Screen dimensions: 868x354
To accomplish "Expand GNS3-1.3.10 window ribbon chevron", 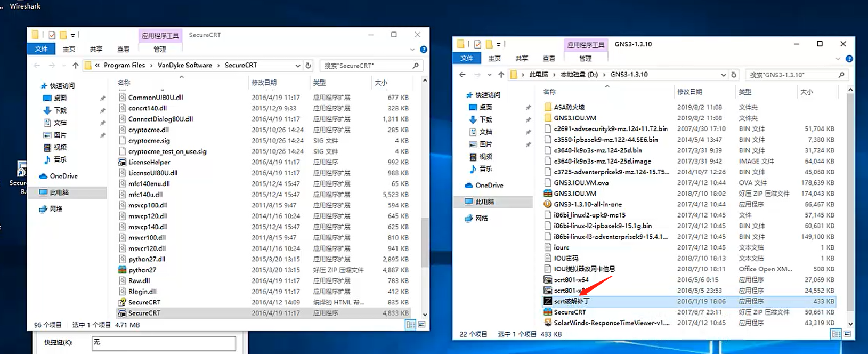I will (x=838, y=58).
